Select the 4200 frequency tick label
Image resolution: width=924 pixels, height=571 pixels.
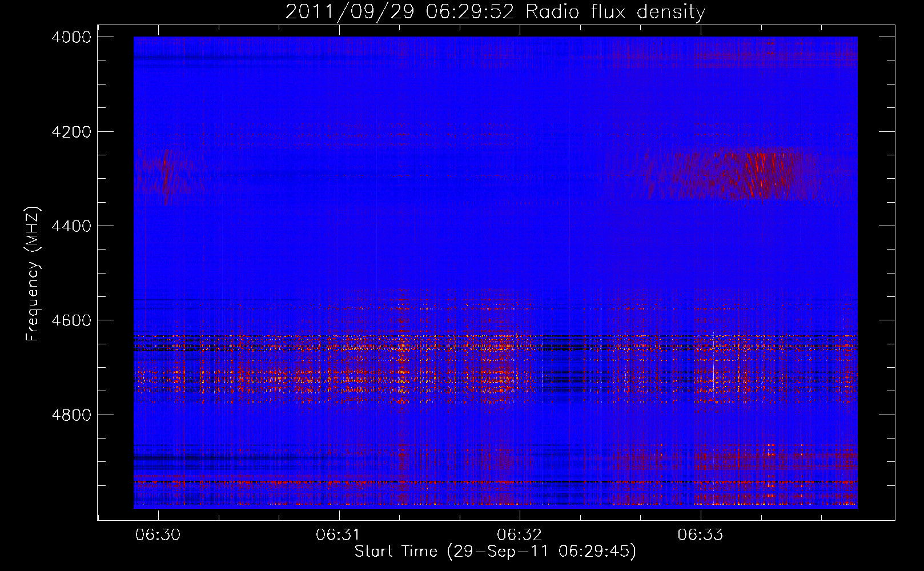click(71, 132)
